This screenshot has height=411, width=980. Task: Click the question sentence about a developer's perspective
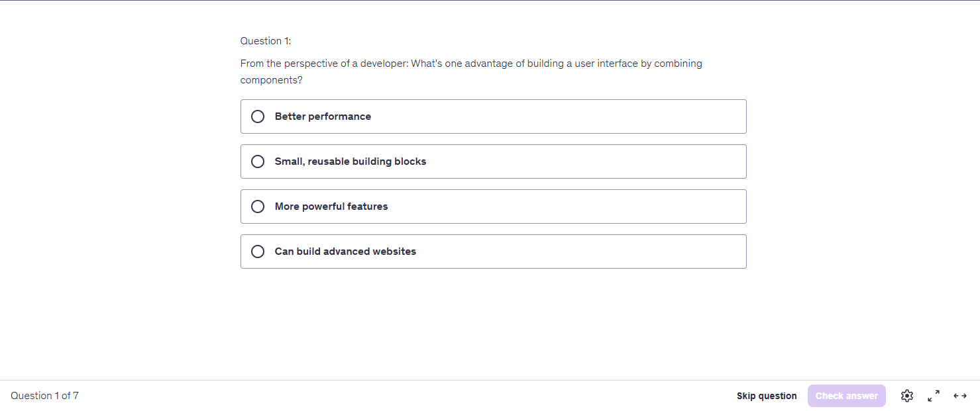(470, 64)
